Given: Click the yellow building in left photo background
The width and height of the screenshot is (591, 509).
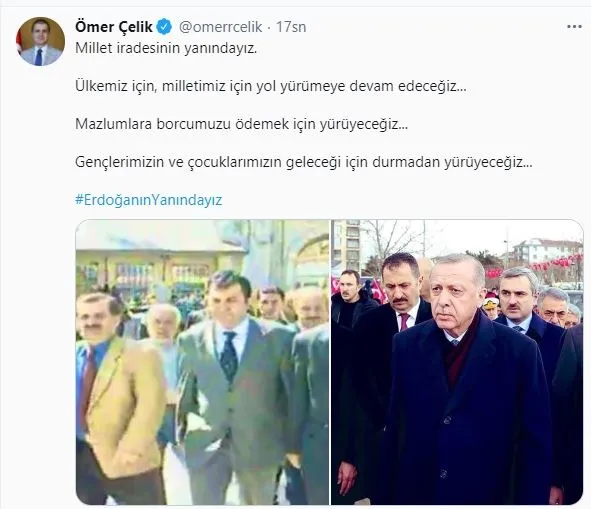Looking at the screenshot, I should click(158, 268).
